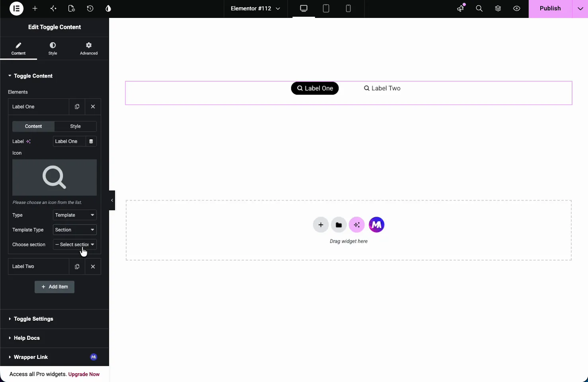588x382 pixels.
Task: Switch to mobile device view
Action: point(349,8)
